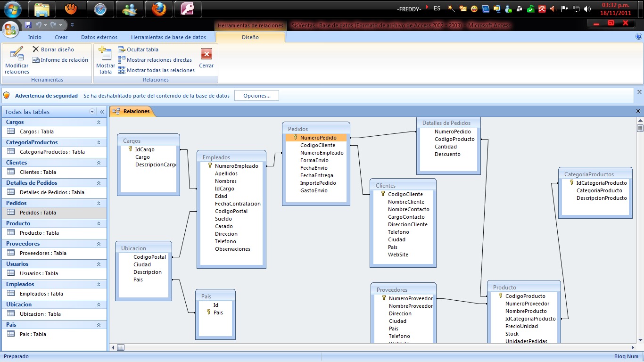644x362 pixels.
Task: Open the Datos externos tab
Action: (99, 37)
